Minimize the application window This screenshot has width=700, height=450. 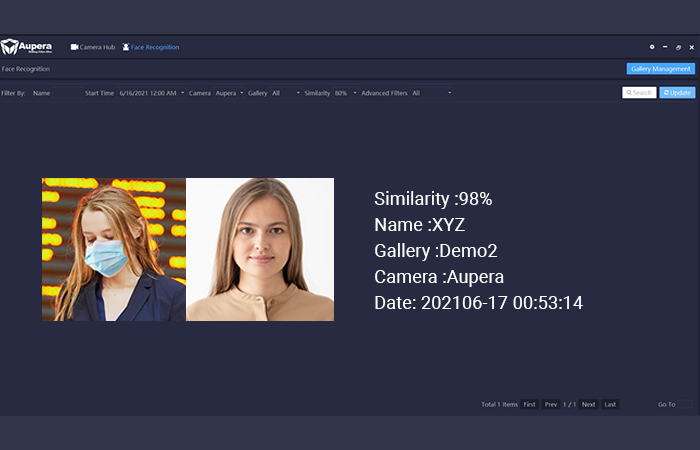click(665, 47)
